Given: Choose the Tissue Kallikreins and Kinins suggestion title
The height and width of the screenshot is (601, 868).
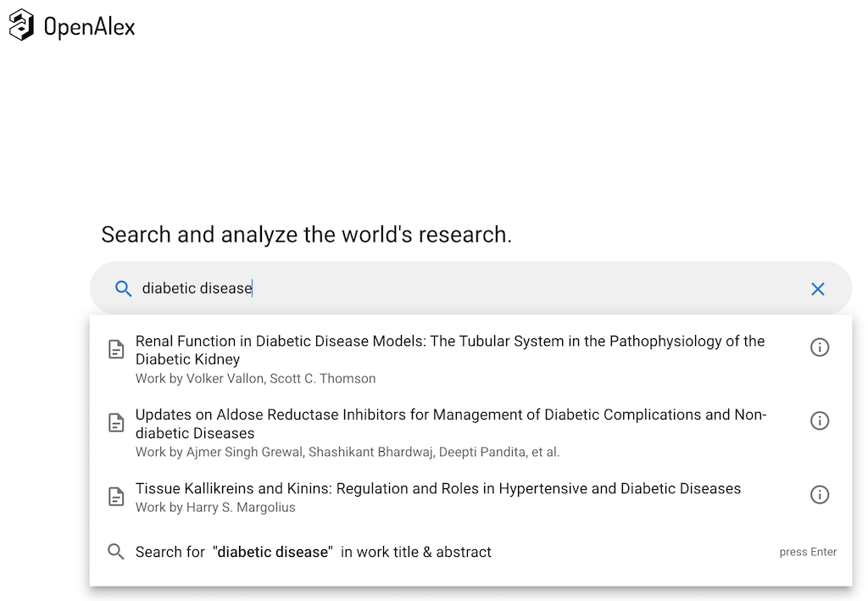Looking at the screenshot, I should click(437, 489).
